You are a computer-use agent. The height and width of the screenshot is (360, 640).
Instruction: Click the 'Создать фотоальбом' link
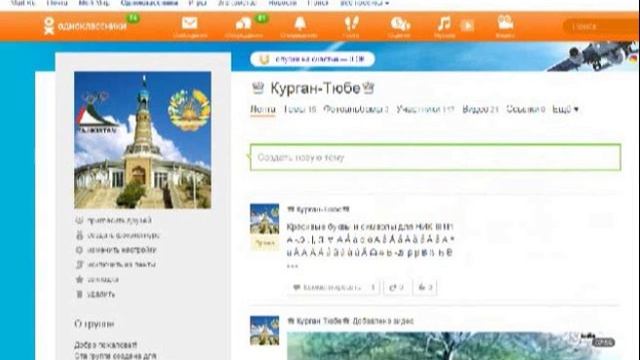coord(123,235)
